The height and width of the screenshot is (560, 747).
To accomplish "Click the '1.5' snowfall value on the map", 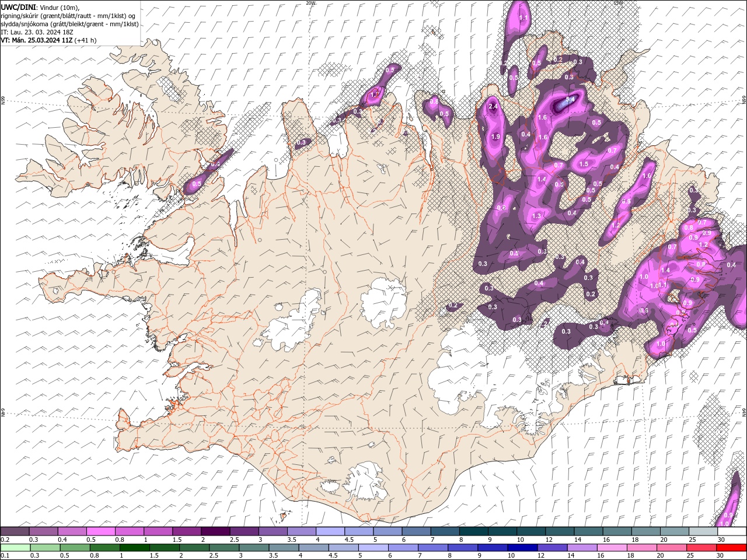I will point(584,164).
